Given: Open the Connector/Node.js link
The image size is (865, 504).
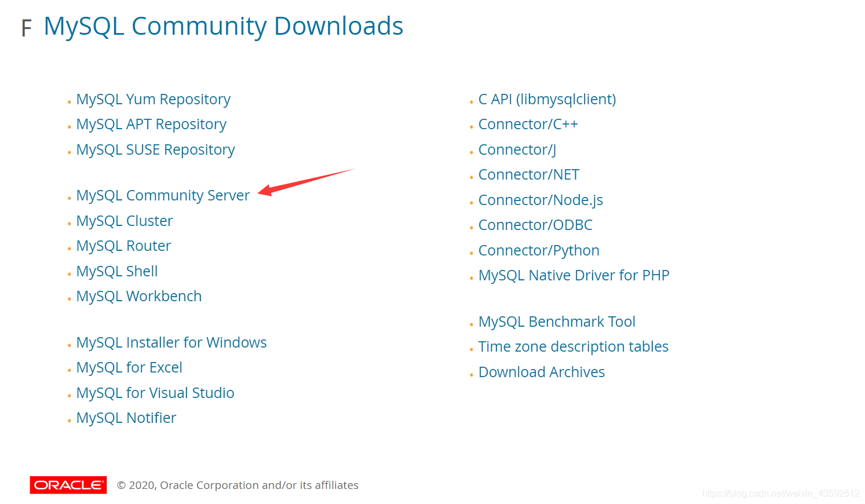Looking at the screenshot, I should [541, 200].
